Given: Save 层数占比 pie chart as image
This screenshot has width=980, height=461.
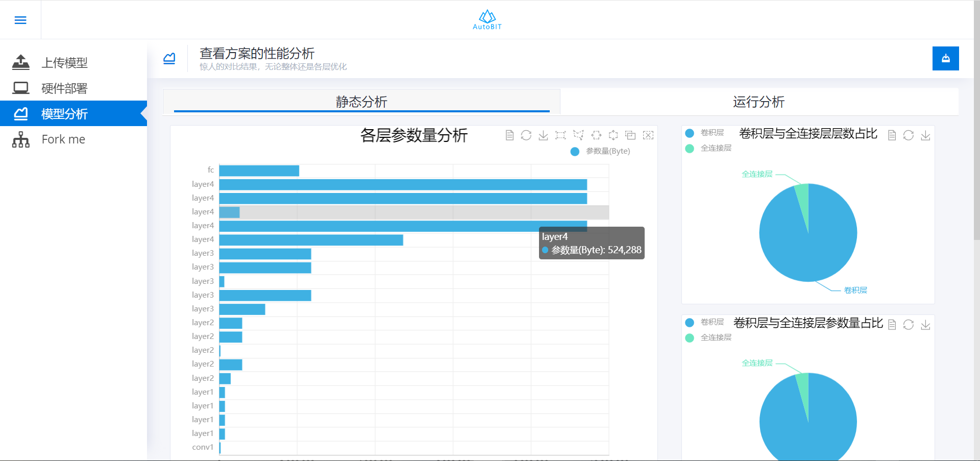Looking at the screenshot, I should click(x=926, y=135).
